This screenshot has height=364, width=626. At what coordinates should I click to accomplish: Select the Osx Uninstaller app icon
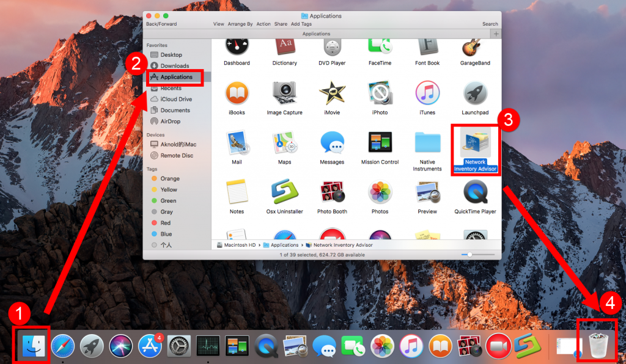284,192
